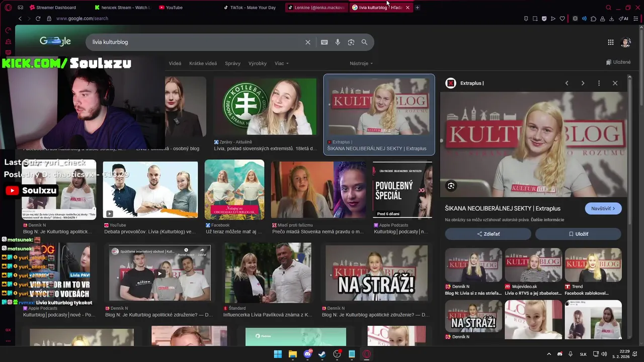Screen dimensions: 644x362
Task: Show hidden system tray icons
Action: tap(549, 354)
